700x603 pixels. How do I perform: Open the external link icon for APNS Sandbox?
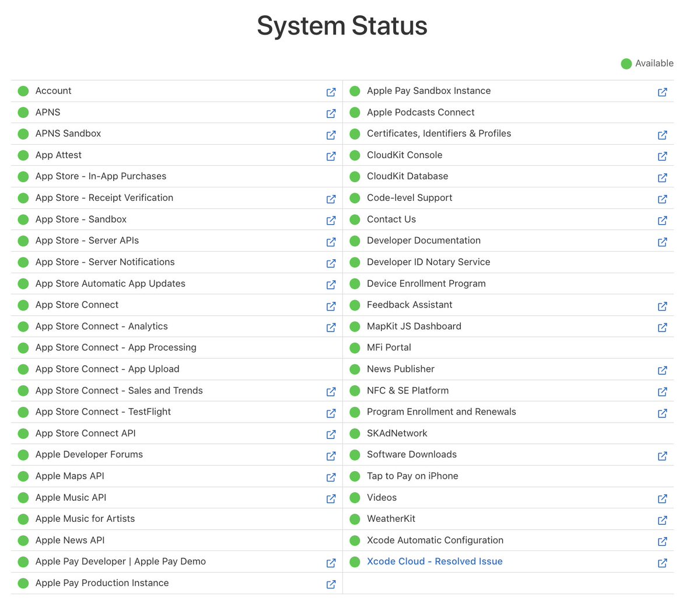pyautogui.click(x=331, y=135)
